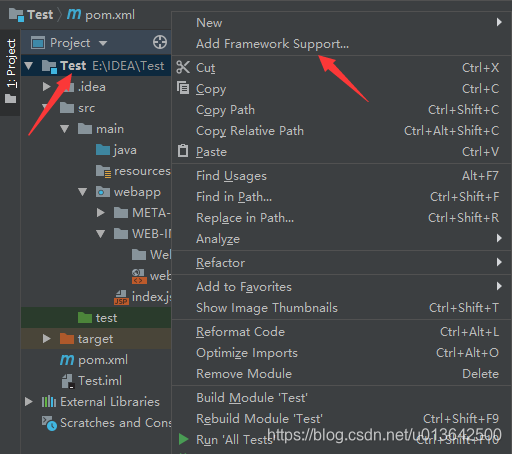This screenshot has width=512, height=454.
Task: Select Copy Relative Path menu entry
Action: [341, 131]
